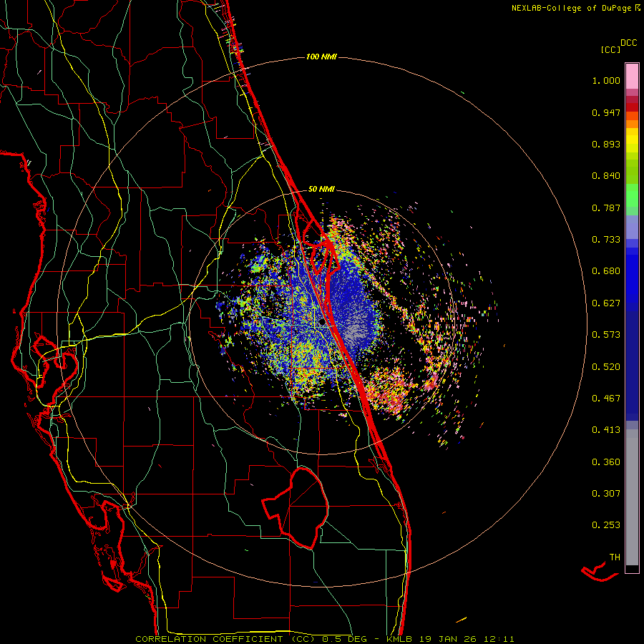Click the Correlation Coefficient caption at bottom

pos(325,639)
